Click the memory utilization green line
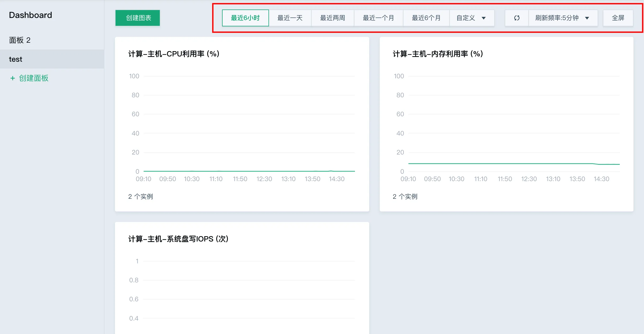This screenshot has width=644, height=334. click(501, 163)
